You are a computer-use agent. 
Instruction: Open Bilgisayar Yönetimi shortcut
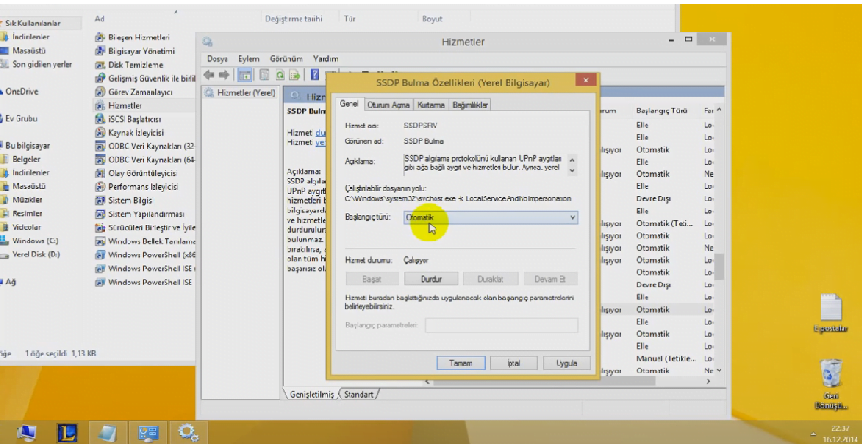(x=141, y=50)
